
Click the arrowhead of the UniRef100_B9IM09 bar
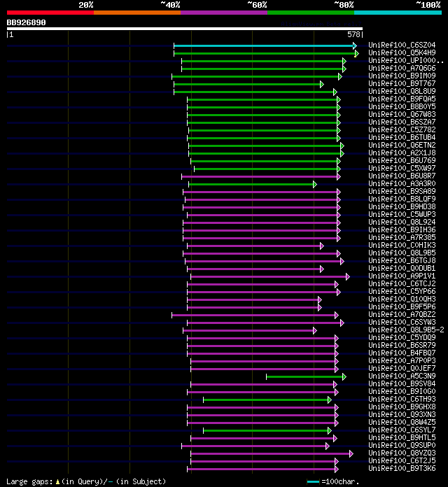click(340, 77)
